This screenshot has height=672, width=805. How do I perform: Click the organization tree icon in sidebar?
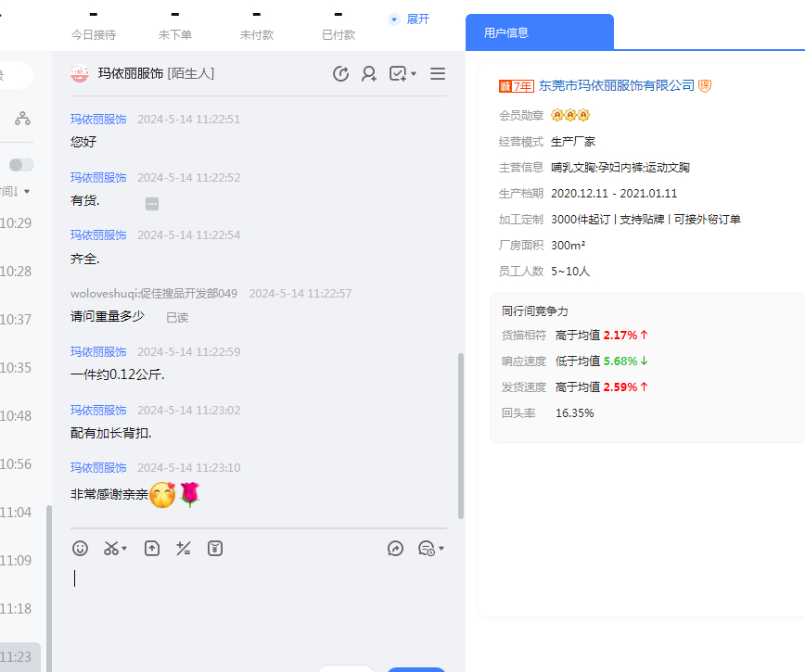click(22, 119)
